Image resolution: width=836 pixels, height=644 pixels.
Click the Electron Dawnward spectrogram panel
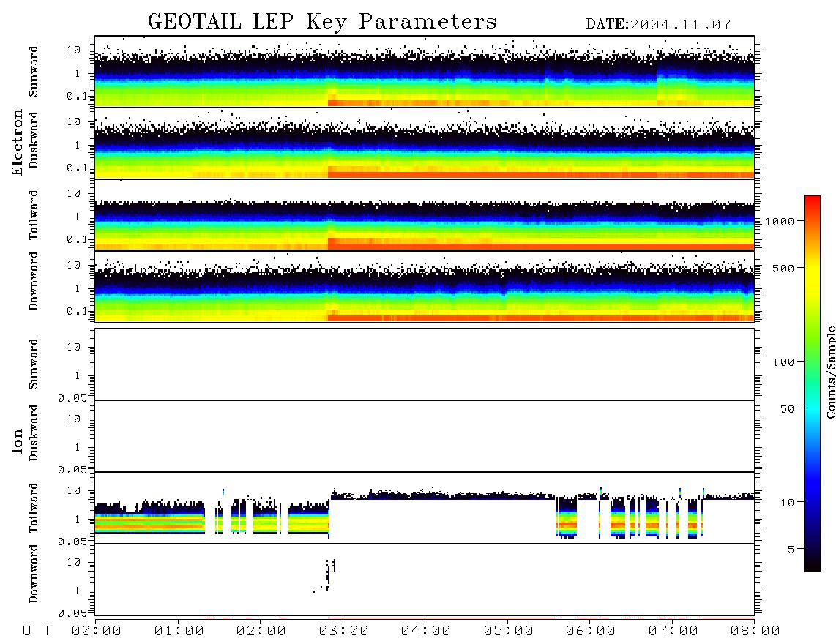425,286
